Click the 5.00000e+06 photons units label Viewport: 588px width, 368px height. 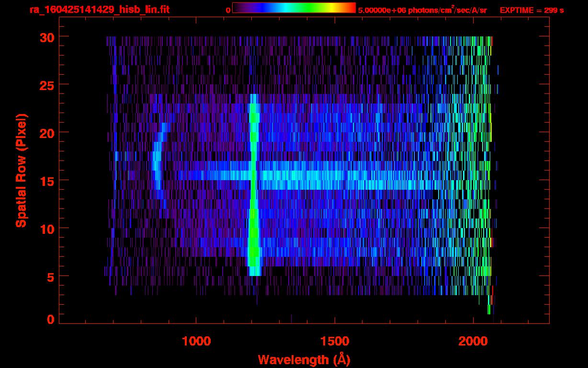(x=422, y=10)
